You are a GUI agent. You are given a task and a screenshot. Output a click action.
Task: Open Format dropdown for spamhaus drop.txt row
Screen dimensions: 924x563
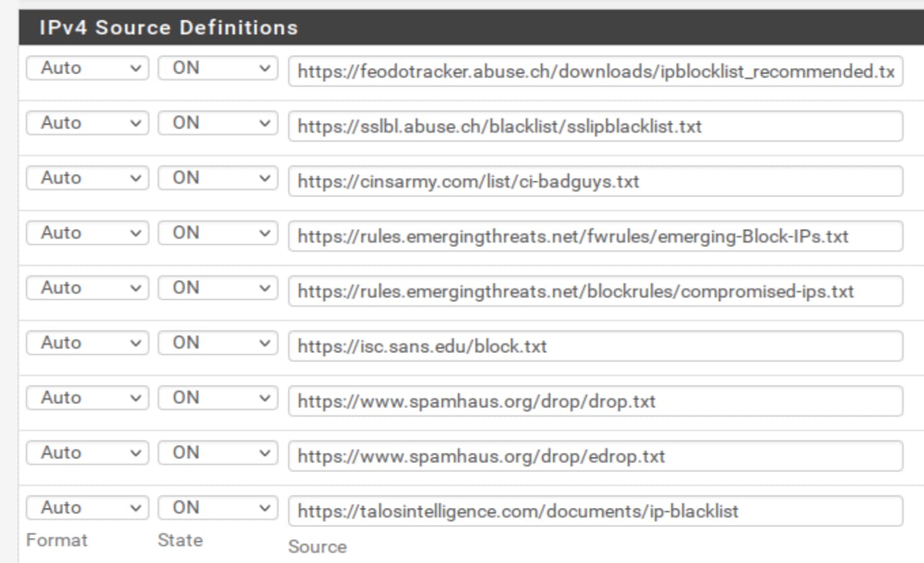pyautogui.click(x=87, y=399)
